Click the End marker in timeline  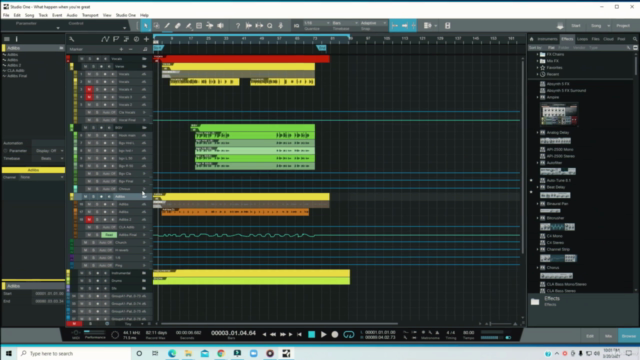[322, 48]
